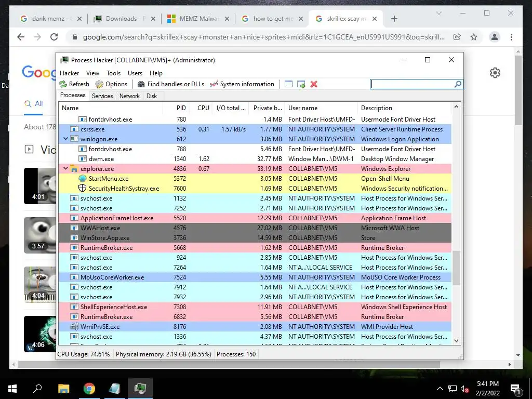Sort by the PID column header
This screenshot has width=532, height=399.
point(176,108)
